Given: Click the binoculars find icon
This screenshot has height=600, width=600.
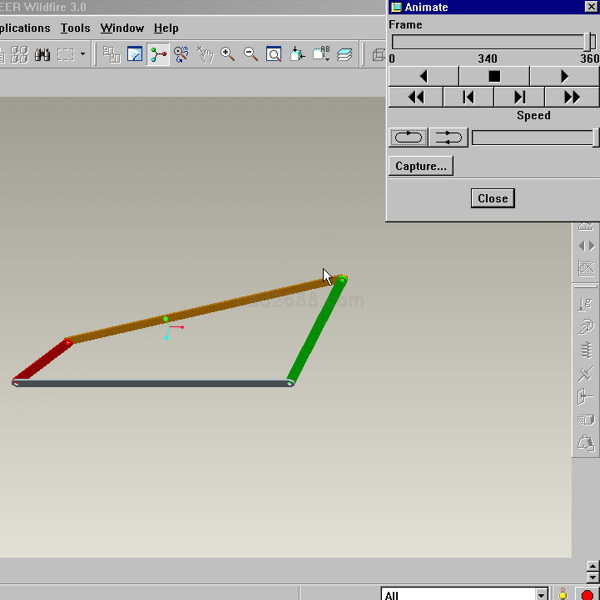Looking at the screenshot, I should [43, 55].
